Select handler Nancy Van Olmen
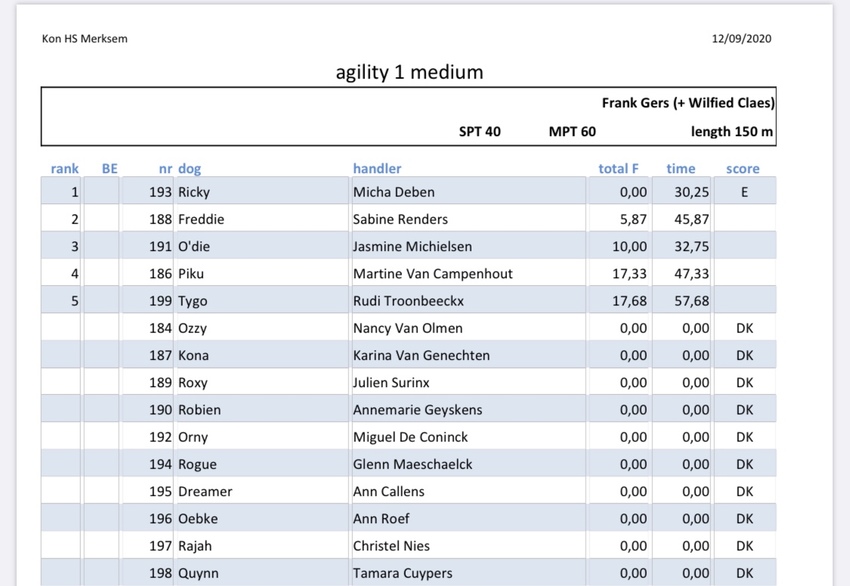Viewport: 850px width, 586px height. [x=406, y=328]
